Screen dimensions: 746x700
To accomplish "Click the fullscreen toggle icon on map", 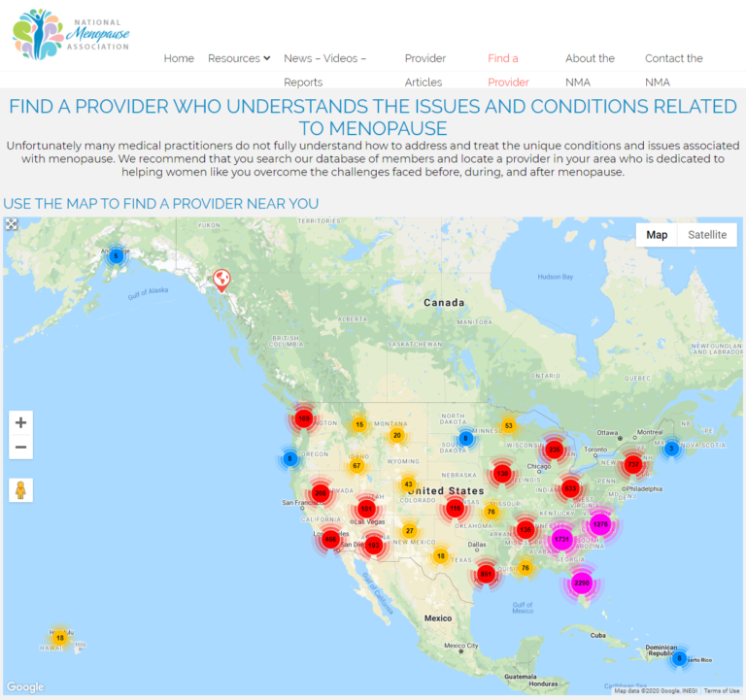I will pos(12,224).
